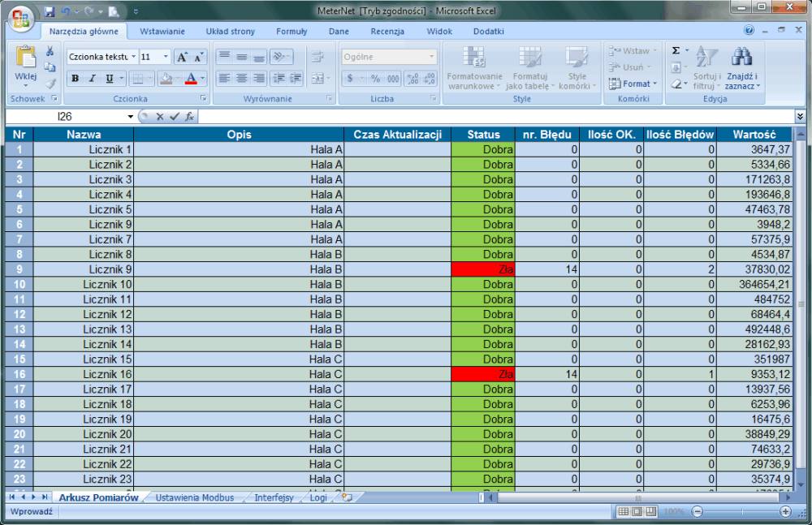
Task: Switch to Page Break Preview
Action: pyautogui.click(x=651, y=511)
